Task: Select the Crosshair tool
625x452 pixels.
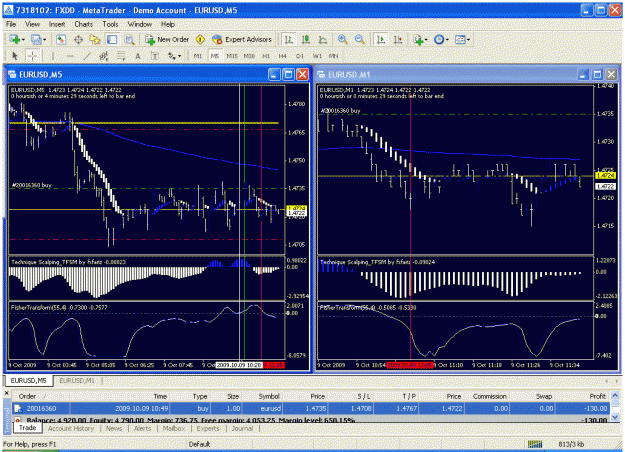Action: pyautogui.click(x=32, y=56)
